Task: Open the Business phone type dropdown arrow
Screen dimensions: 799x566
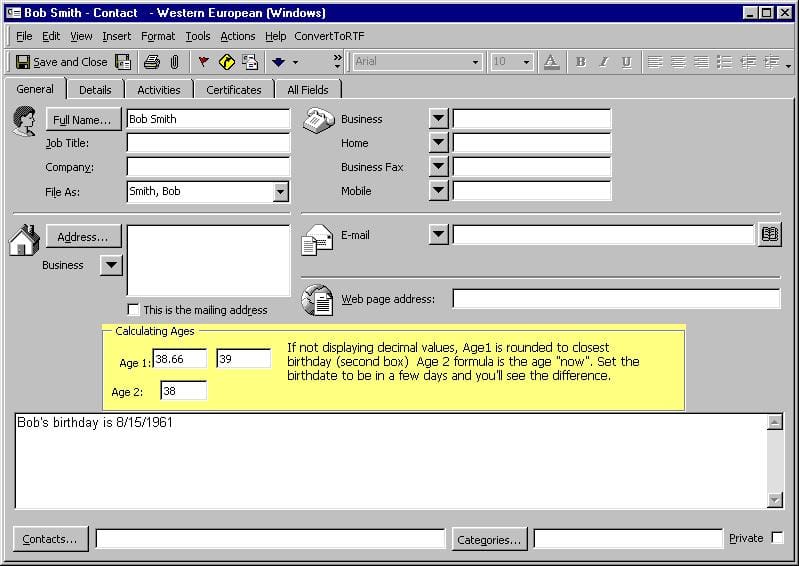Action: pos(438,119)
